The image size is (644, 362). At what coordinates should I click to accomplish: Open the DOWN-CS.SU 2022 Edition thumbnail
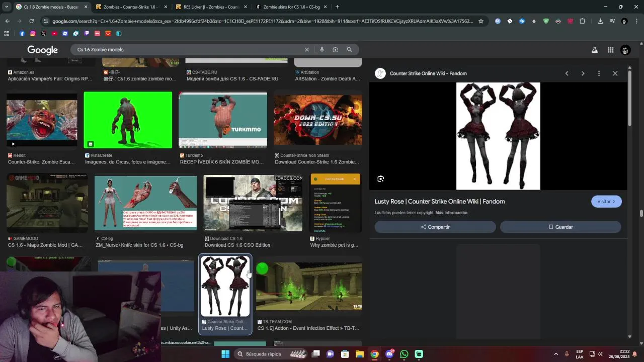[x=317, y=120]
